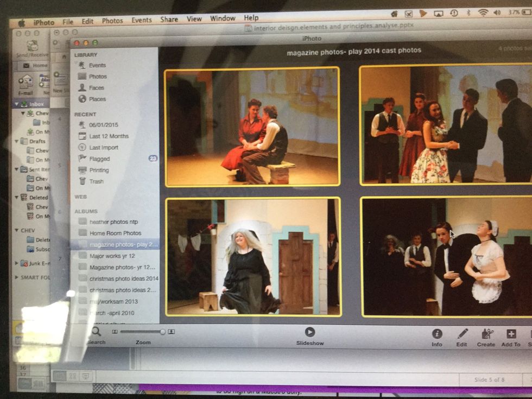
Task: Start the Slideshow
Action: (x=309, y=333)
